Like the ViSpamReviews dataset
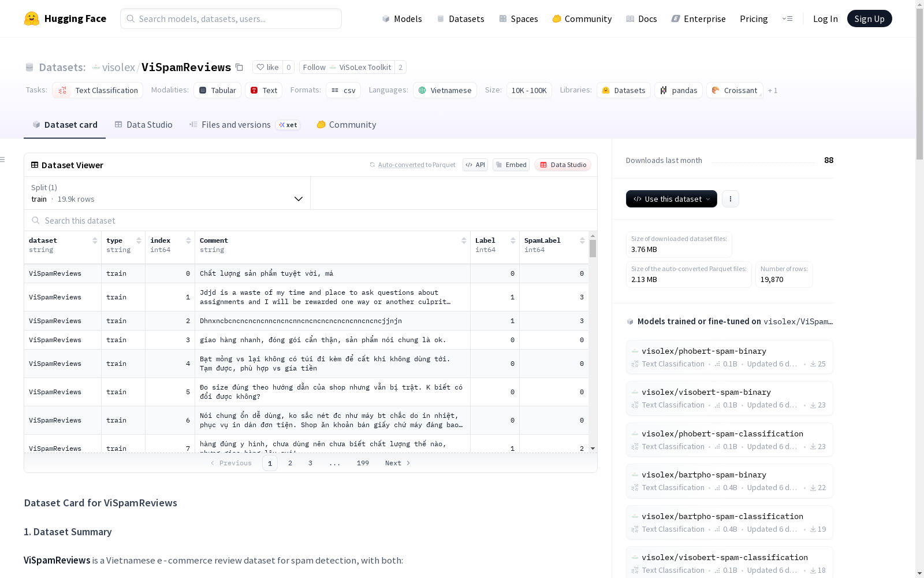Image resolution: width=924 pixels, height=578 pixels. (x=267, y=67)
